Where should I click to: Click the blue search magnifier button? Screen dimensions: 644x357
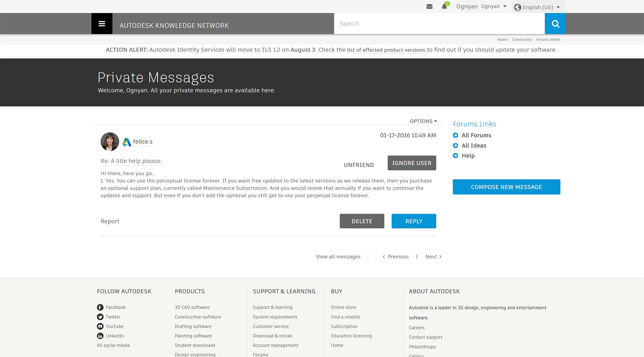click(x=555, y=23)
